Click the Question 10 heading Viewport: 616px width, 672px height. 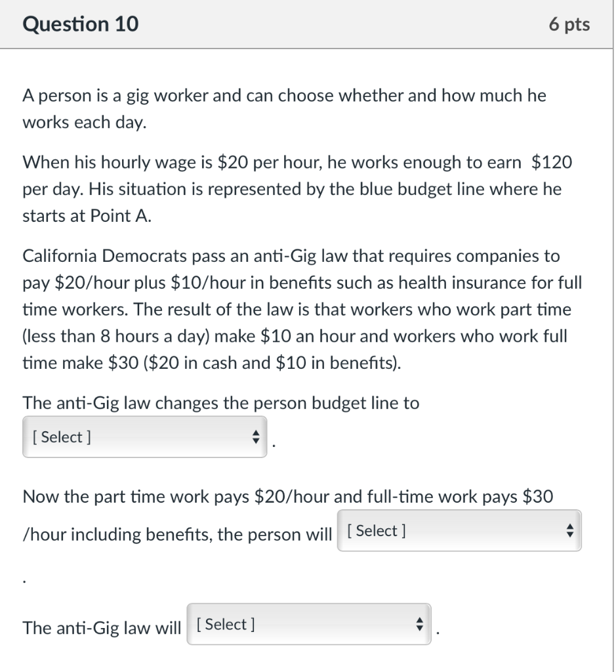tap(81, 24)
